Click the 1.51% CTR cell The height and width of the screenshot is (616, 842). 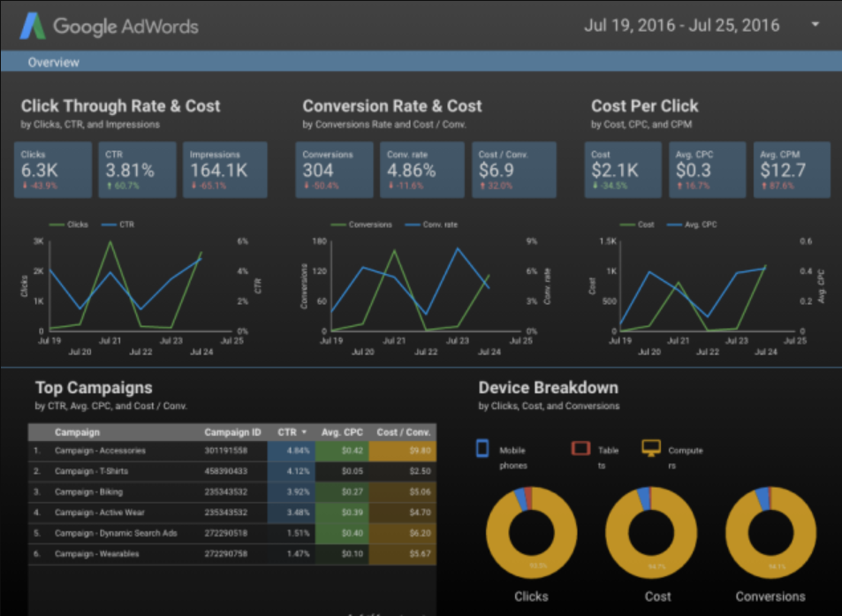(291, 533)
